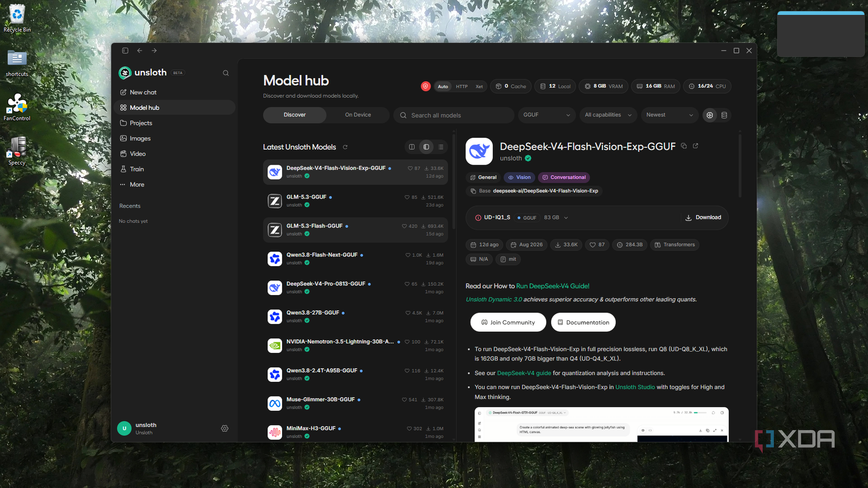868x488 pixels.
Task: Go back using the left arrow
Action: [140, 50]
